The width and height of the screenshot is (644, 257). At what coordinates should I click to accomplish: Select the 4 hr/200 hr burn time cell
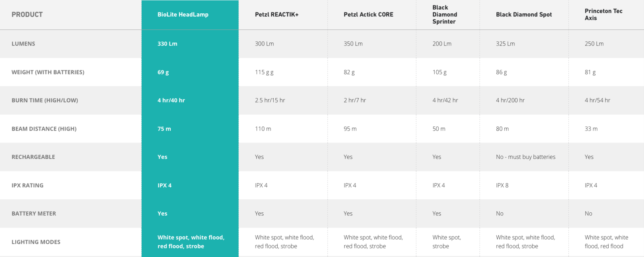[x=510, y=100]
